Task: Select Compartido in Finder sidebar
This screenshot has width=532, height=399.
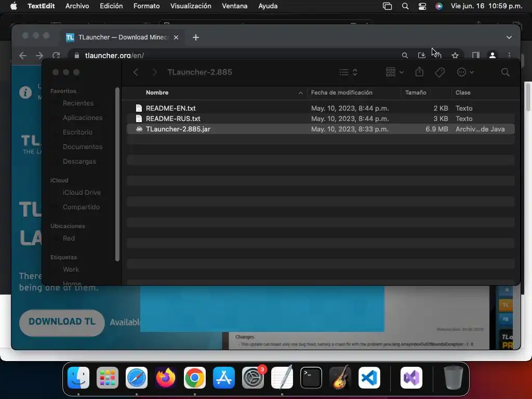Action: click(81, 207)
